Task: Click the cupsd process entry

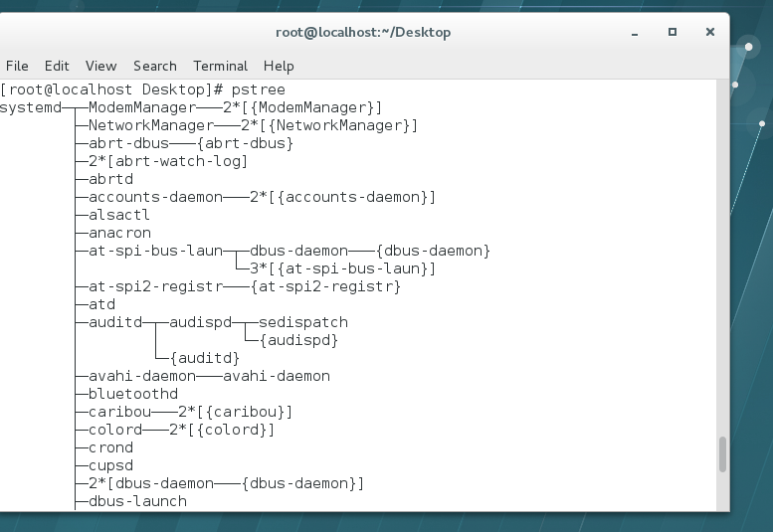Action: [110, 465]
